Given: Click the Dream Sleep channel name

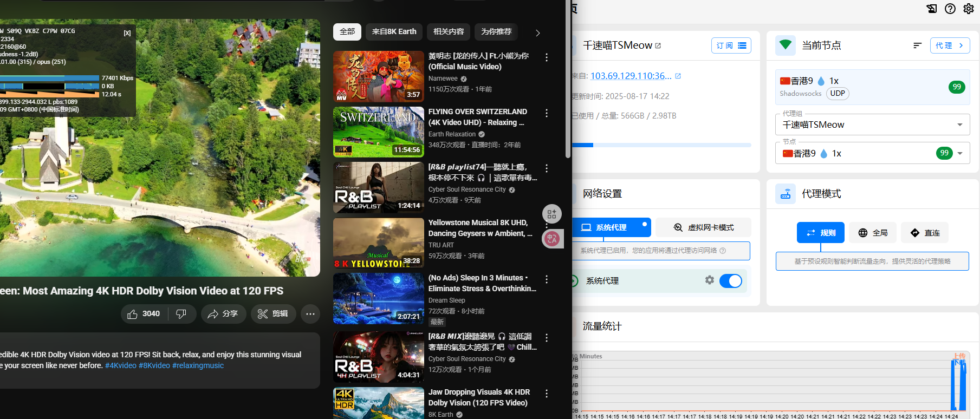Looking at the screenshot, I should pyautogui.click(x=447, y=300).
